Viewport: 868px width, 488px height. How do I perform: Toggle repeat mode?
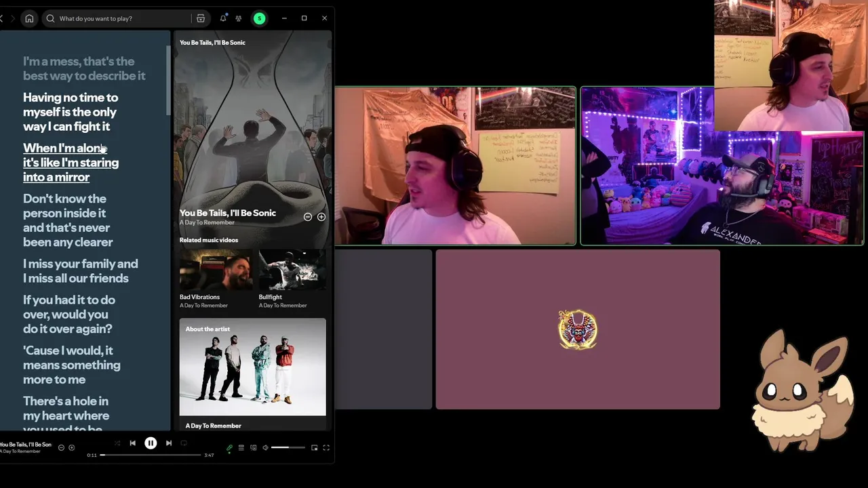(x=184, y=443)
